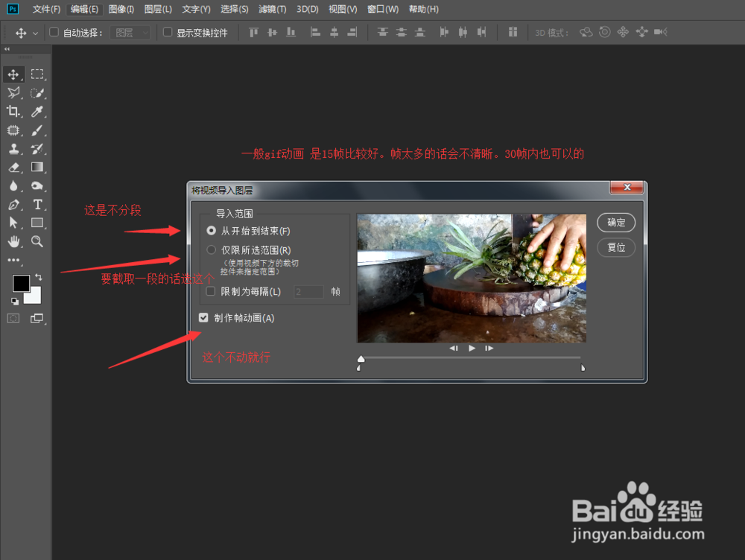Select the Eyedropper tool
Viewport: 745px width, 560px height.
tap(37, 111)
